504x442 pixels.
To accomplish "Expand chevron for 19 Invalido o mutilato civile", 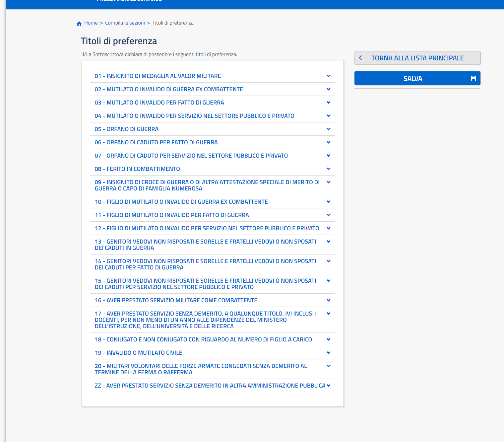I will tap(329, 353).
